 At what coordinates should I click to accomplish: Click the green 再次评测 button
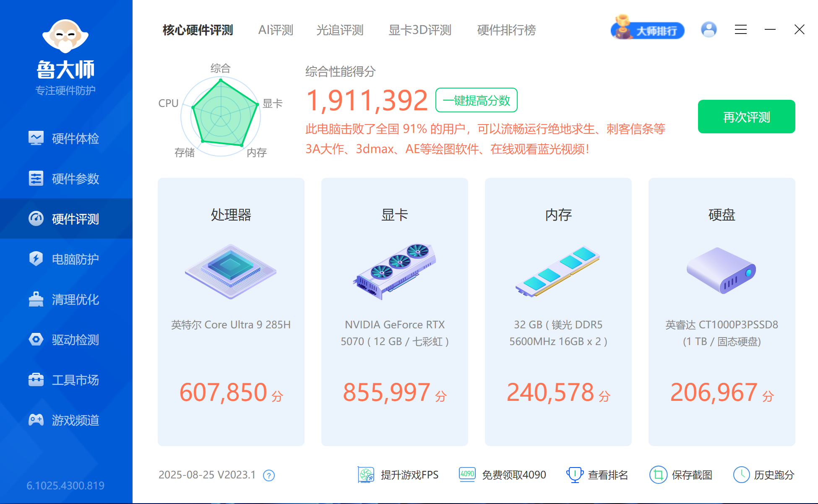(747, 117)
